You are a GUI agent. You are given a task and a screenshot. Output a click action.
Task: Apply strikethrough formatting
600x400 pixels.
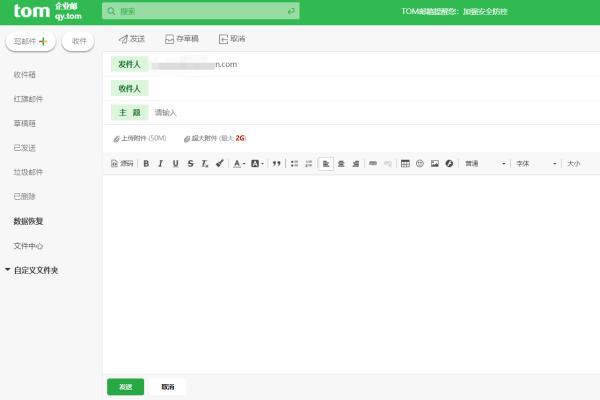[190, 164]
